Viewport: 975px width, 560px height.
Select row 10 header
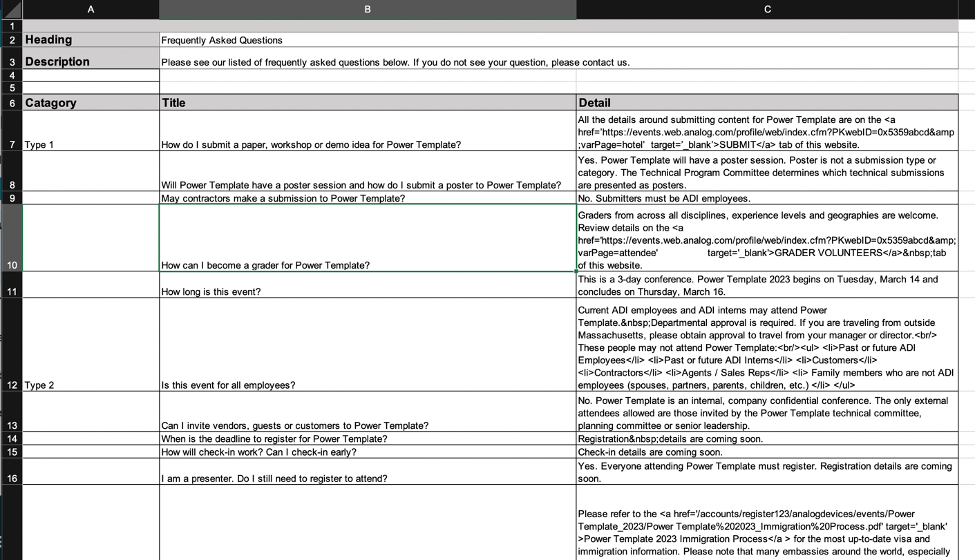[12, 238]
